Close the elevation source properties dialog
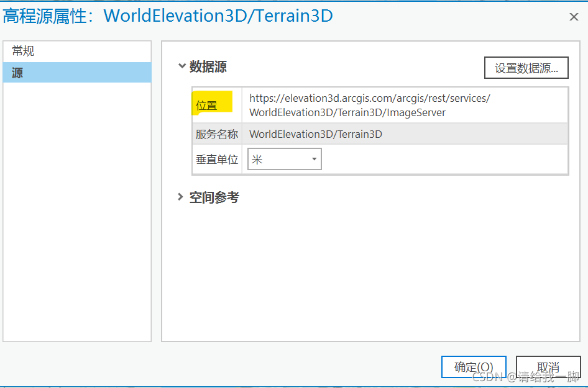The width and height of the screenshot is (588, 388). pos(574,17)
